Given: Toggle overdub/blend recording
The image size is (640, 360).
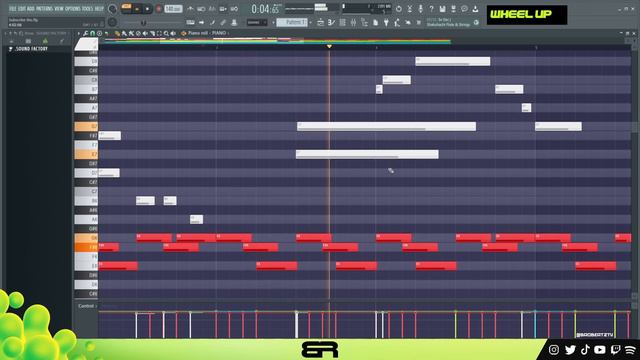Looking at the screenshot, I should [223, 9].
